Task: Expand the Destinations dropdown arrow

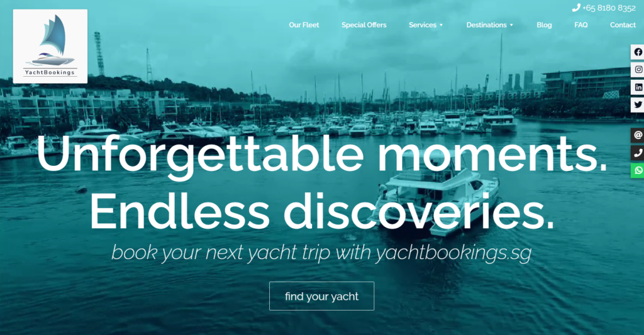Action: click(511, 25)
